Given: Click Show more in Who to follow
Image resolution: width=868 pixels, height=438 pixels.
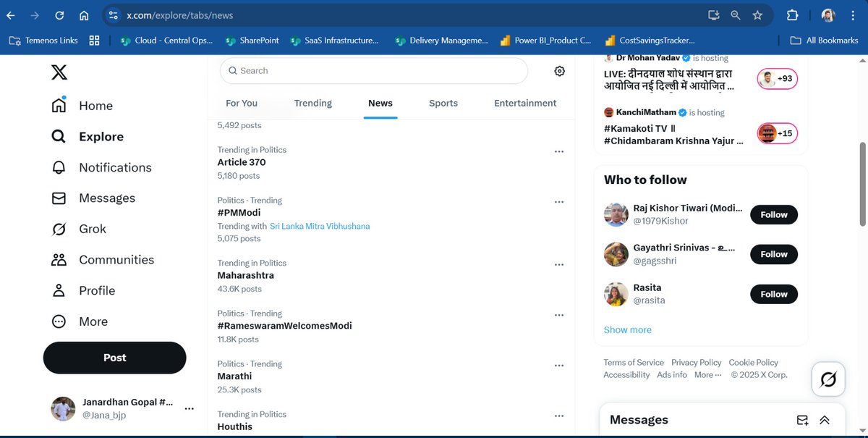Looking at the screenshot, I should 628,329.
